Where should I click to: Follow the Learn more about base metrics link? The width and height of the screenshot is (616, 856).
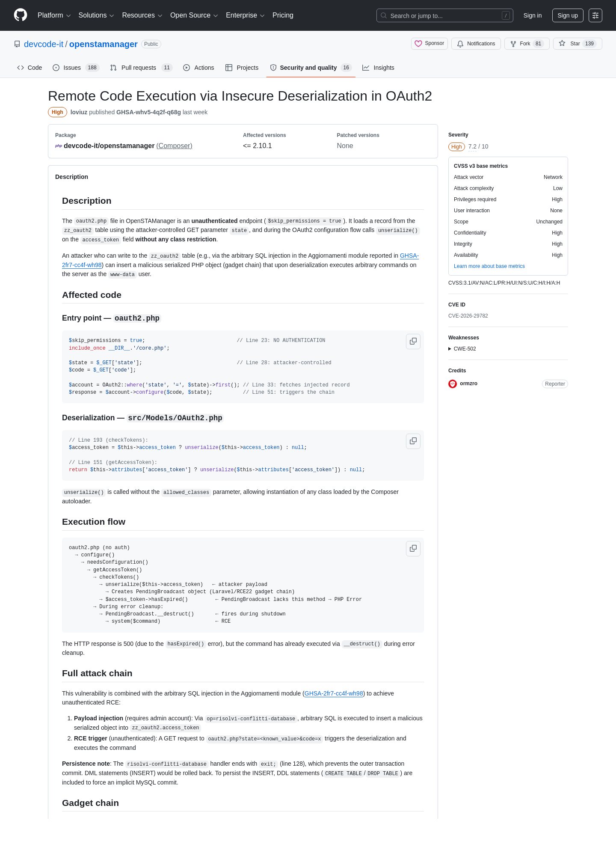coord(489,266)
